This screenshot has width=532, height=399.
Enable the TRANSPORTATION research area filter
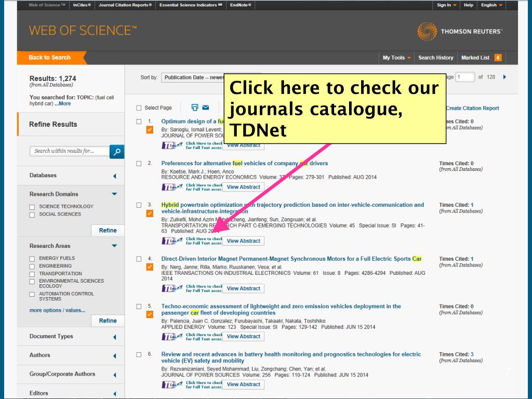click(32, 274)
